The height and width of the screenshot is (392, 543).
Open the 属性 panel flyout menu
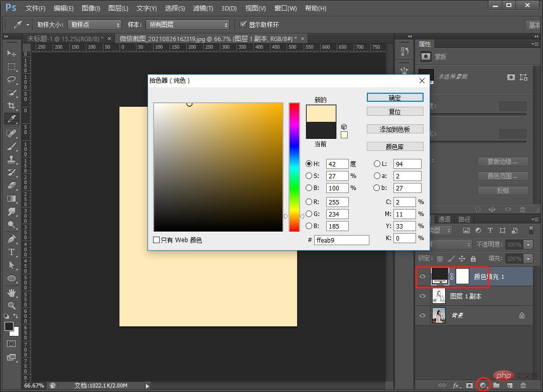tap(535, 44)
